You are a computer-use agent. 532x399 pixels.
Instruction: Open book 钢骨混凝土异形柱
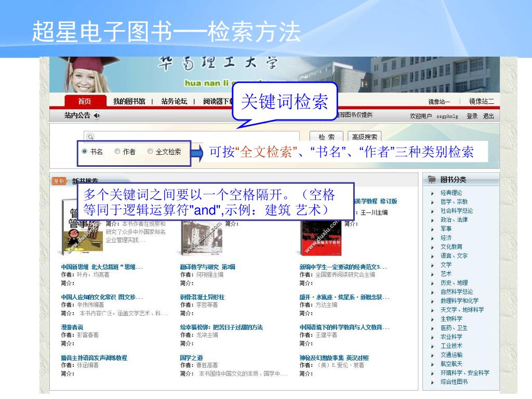[202, 297]
